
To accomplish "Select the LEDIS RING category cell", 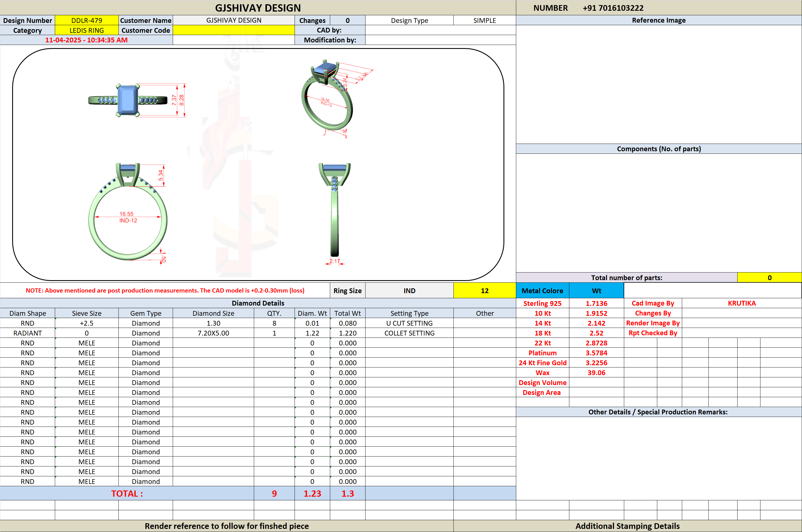I will [x=87, y=30].
